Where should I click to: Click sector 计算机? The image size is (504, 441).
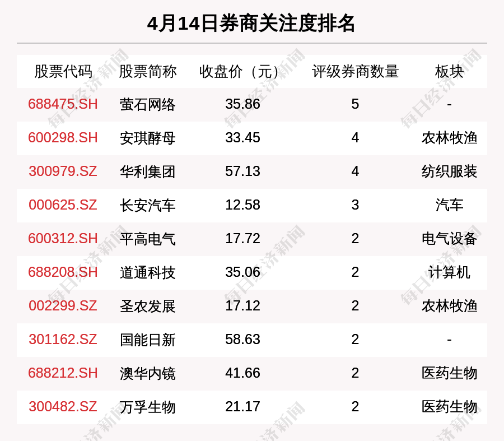click(x=449, y=272)
